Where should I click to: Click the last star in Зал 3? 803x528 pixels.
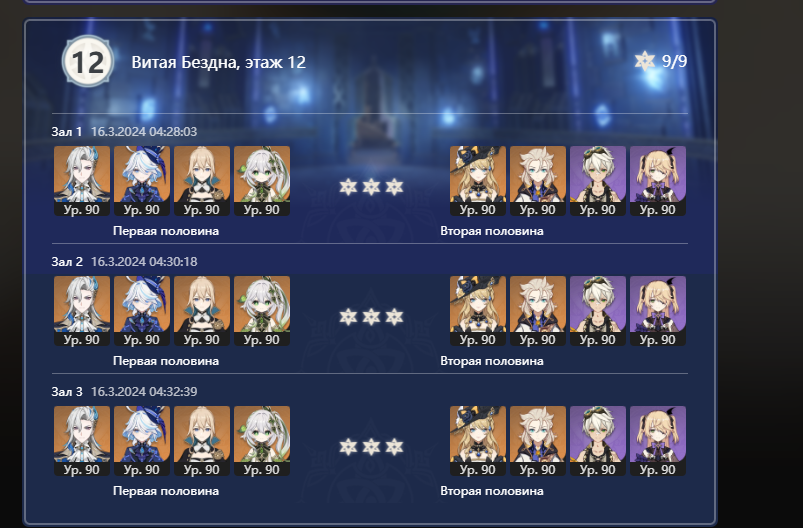pyautogui.click(x=394, y=447)
